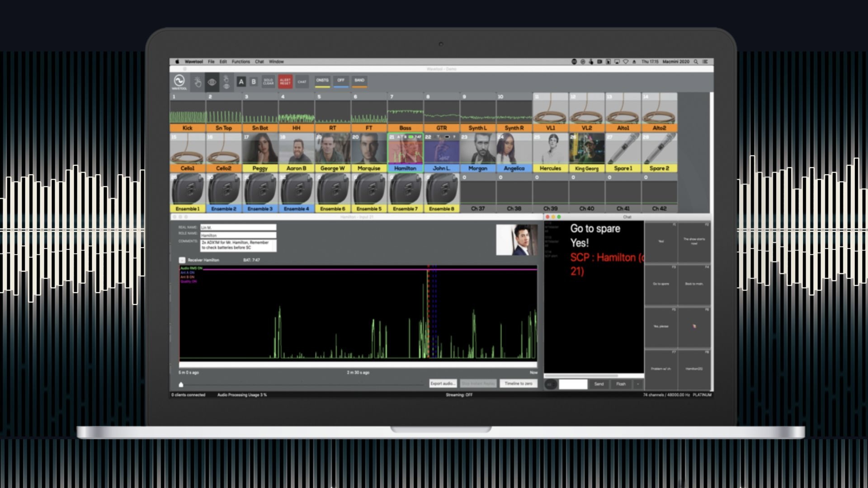Click the combined listen-and-view mode icon

point(226,83)
